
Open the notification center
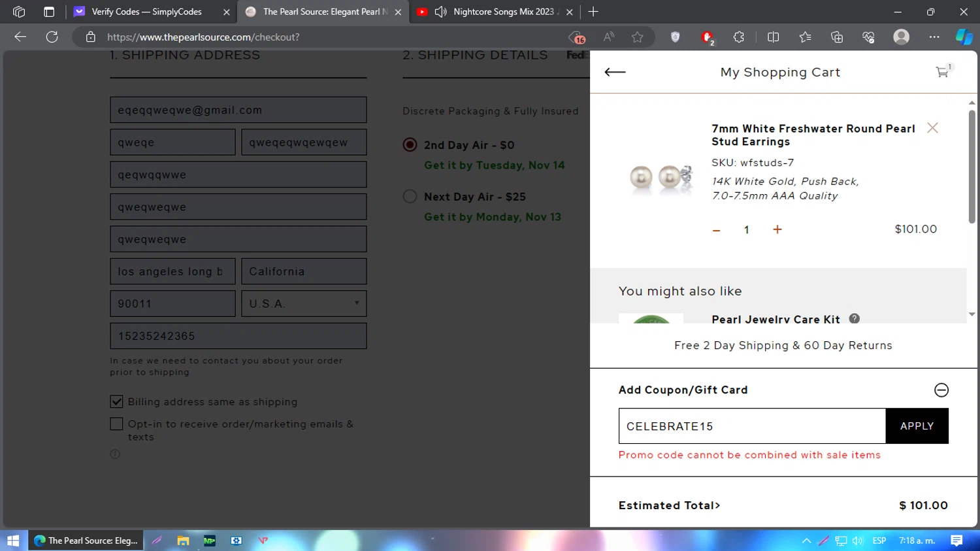point(956,541)
